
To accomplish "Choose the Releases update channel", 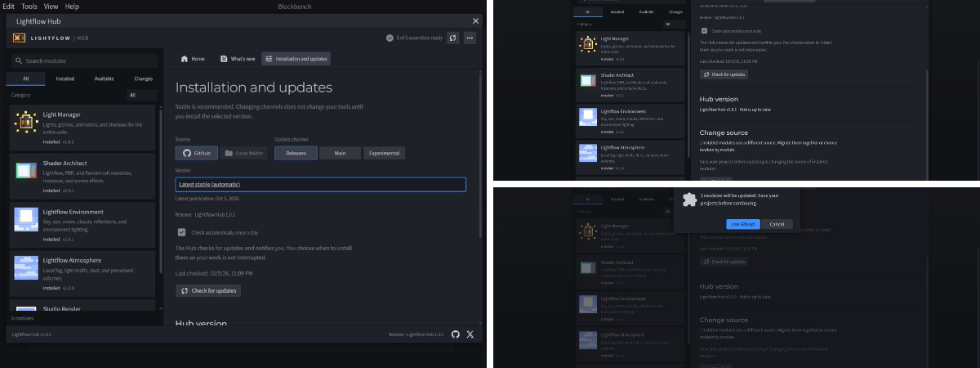I will tap(296, 153).
